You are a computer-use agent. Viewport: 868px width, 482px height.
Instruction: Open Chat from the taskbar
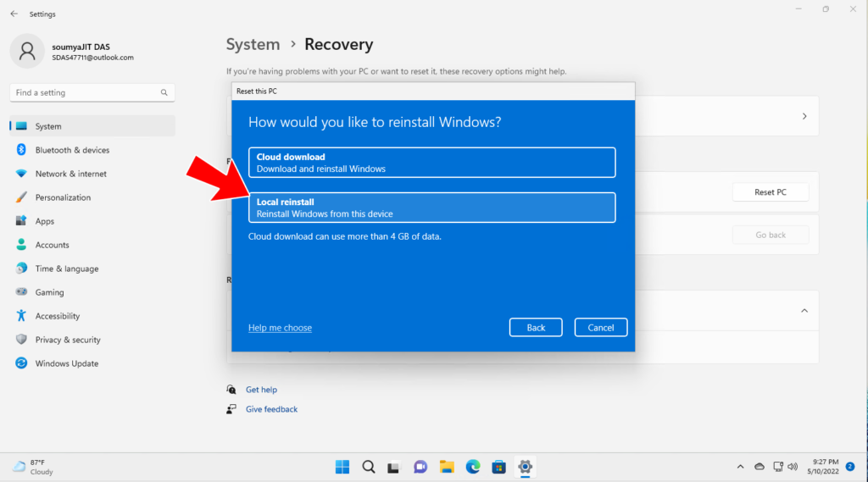coord(420,467)
